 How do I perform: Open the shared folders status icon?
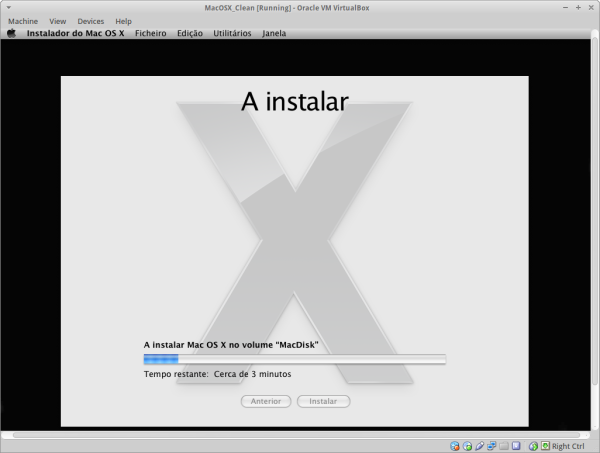(x=504, y=446)
